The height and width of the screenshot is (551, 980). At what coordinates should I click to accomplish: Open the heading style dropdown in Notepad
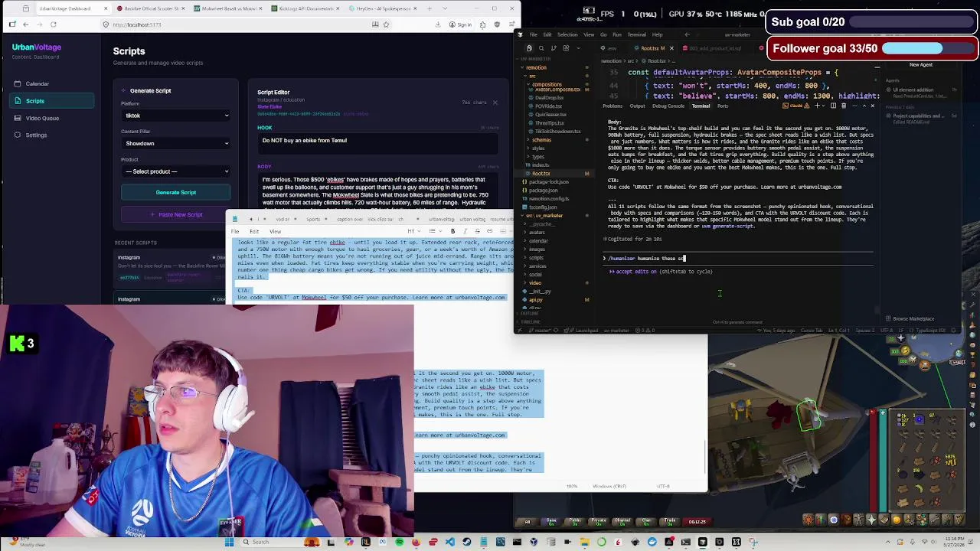(413, 231)
